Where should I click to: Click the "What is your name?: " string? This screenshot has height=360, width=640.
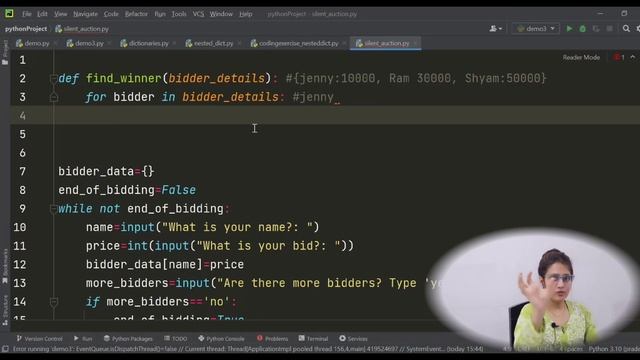click(238, 227)
